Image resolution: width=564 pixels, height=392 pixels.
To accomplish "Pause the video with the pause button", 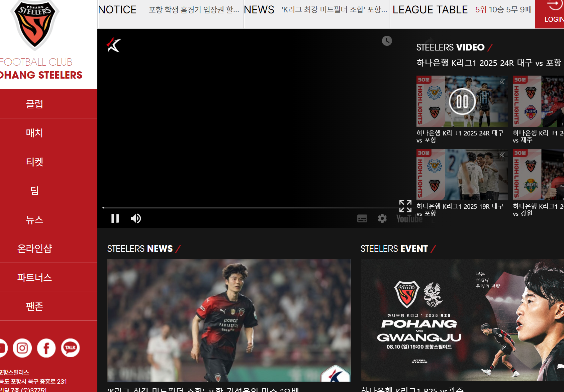I will pos(115,218).
